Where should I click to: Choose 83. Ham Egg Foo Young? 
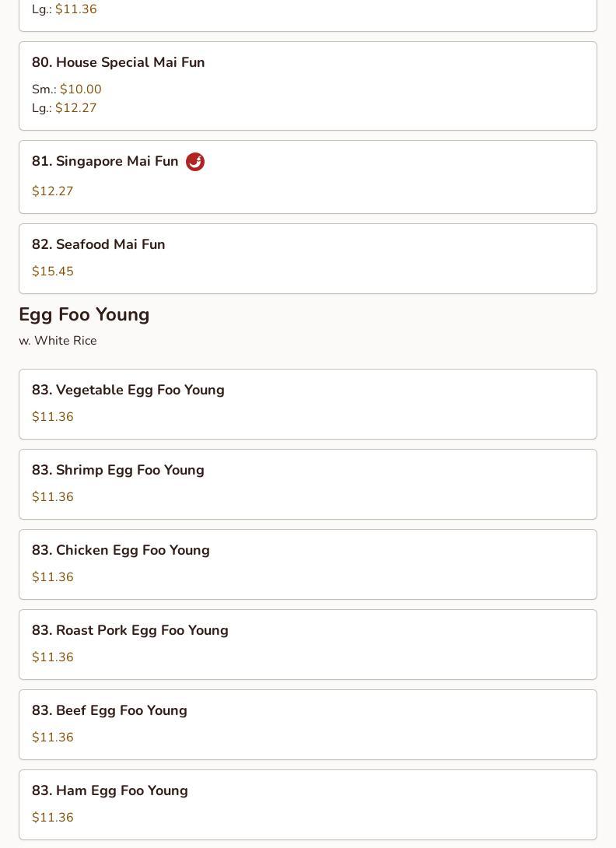[308, 804]
